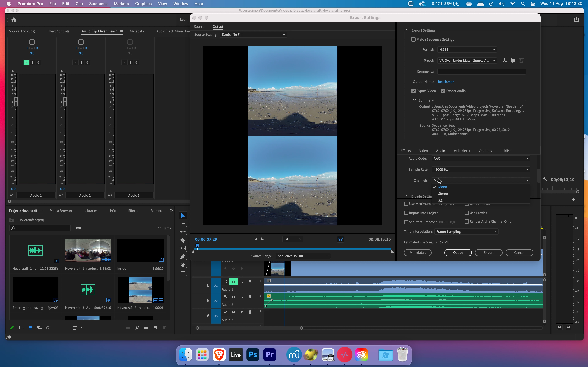This screenshot has width=588, height=367.
Task: Choose Stereo from the Channels list
Action: click(x=443, y=194)
